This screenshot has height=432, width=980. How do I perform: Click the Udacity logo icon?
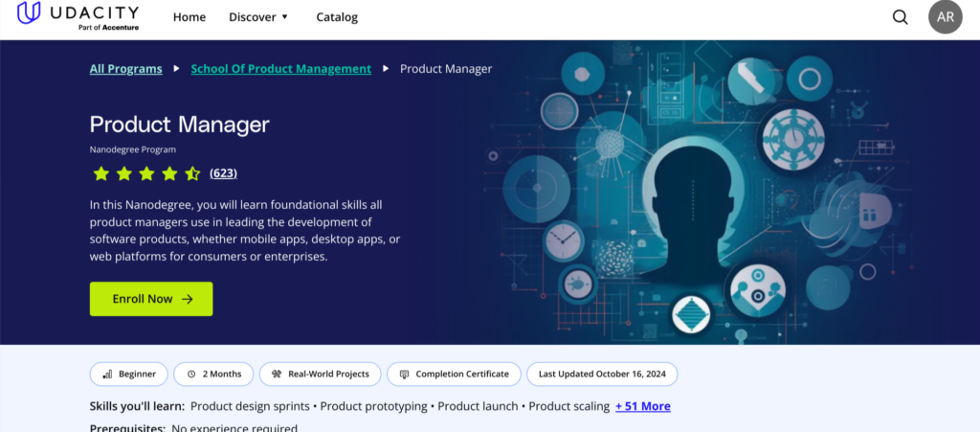29,13
